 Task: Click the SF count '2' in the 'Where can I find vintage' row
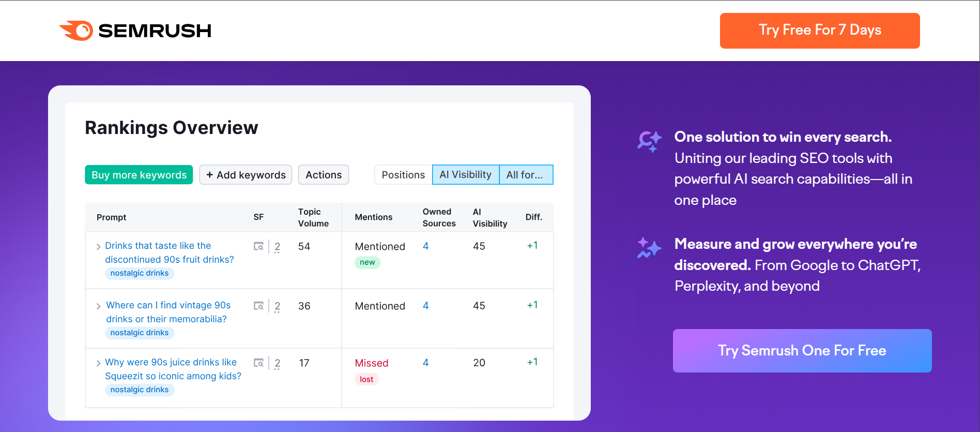(x=278, y=306)
